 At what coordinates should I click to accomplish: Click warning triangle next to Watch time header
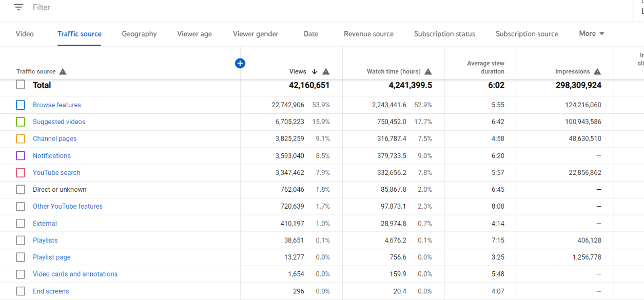point(428,72)
